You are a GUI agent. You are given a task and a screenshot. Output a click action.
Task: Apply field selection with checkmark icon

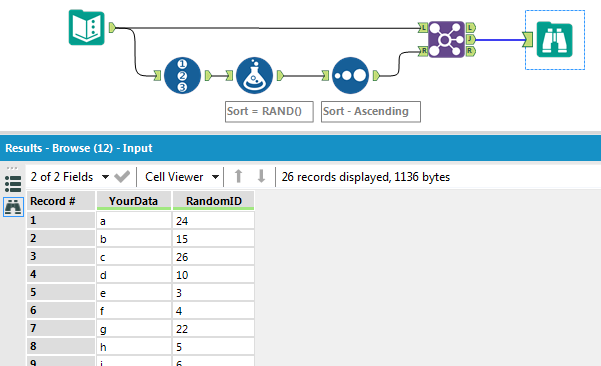122,177
